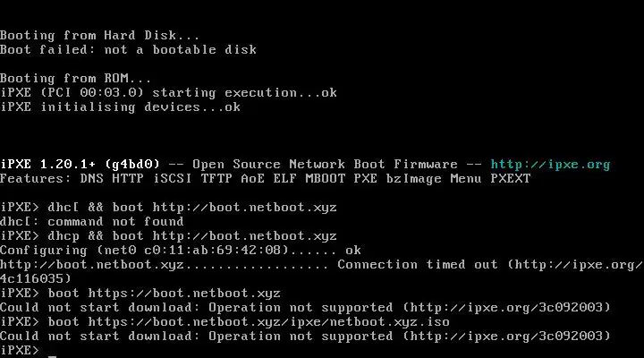The image size is (644, 358).
Task: Click the 'bzImage' feature in the features line
Action: (413, 179)
